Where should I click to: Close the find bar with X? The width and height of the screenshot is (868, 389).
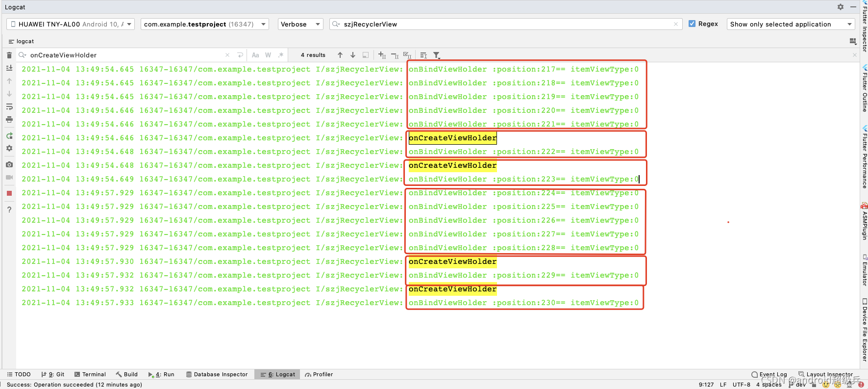tap(855, 55)
